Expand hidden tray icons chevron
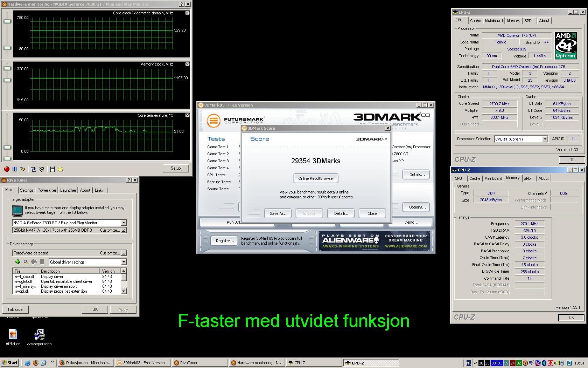The image size is (588, 368). pyautogui.click(x=475, y=363)
